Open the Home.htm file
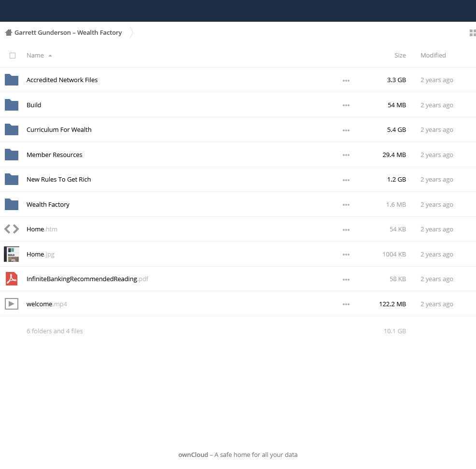476x469 pixels. [x=42, y=229]
